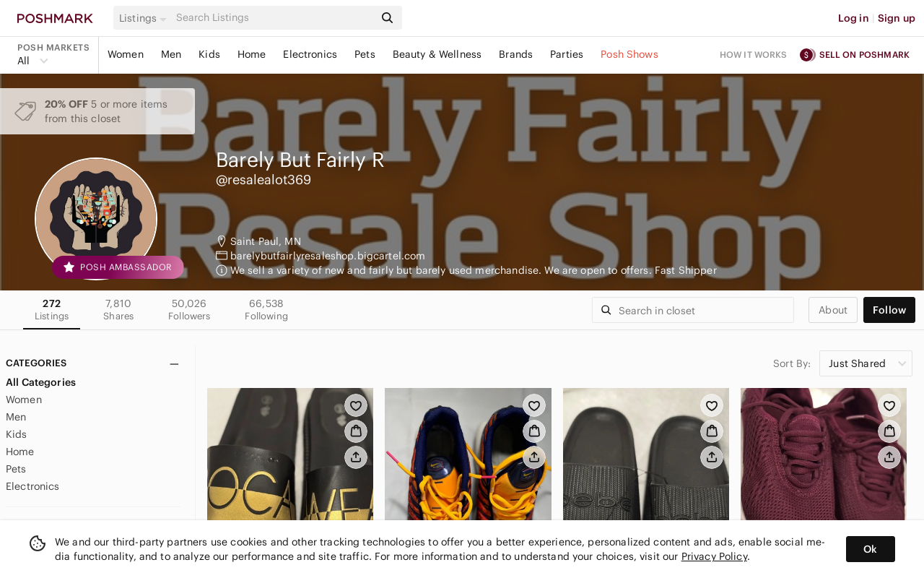Click the search magnifier icon in the header
Viewport: 924px width, 578px height.
click(388, 18)
